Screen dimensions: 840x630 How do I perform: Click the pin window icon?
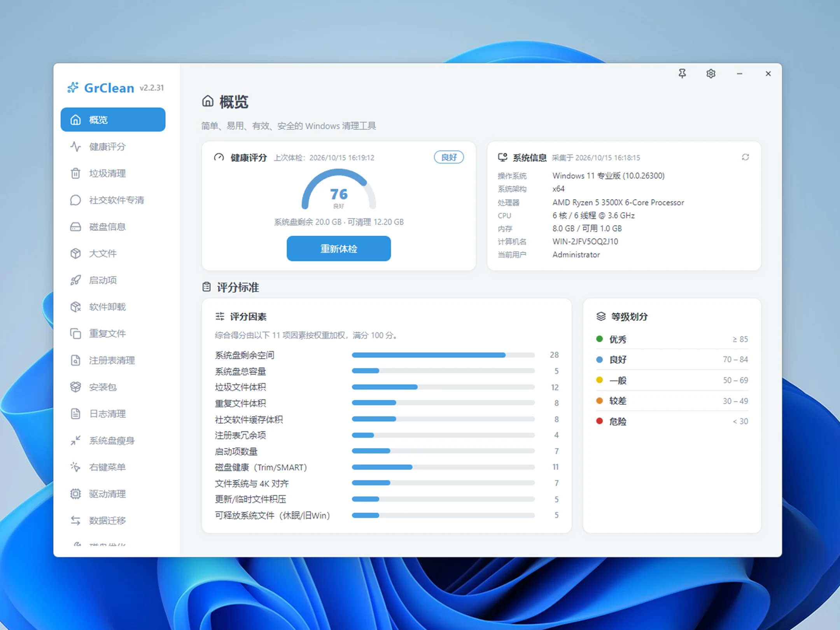(682, 73)
